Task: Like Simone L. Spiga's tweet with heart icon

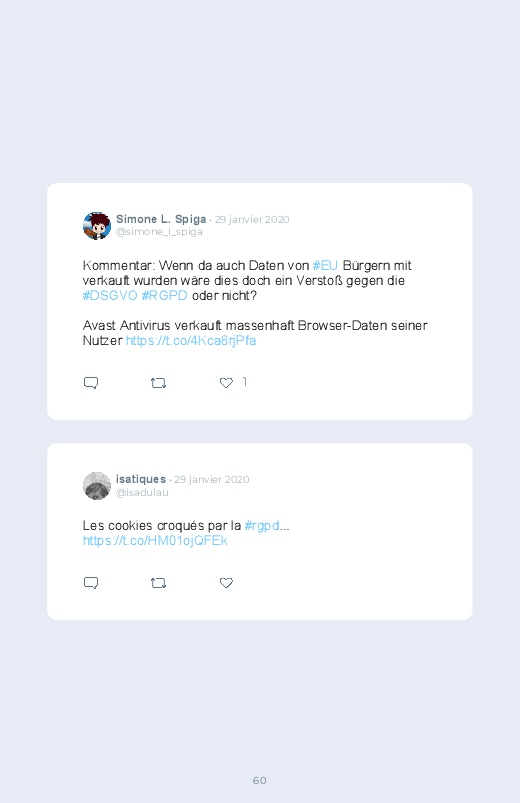Action: tap(226, 383)
